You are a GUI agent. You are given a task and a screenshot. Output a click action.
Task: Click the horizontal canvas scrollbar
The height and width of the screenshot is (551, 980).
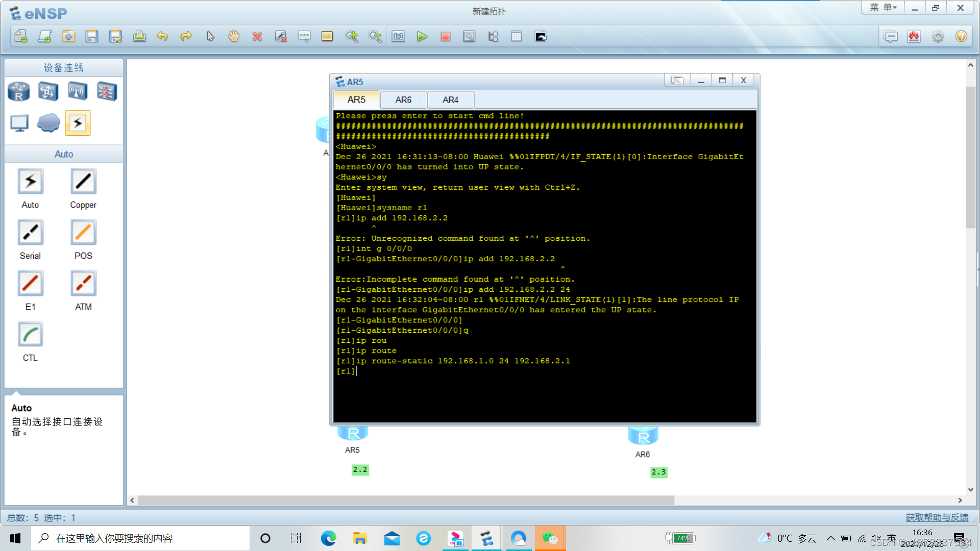pos(406,500)
